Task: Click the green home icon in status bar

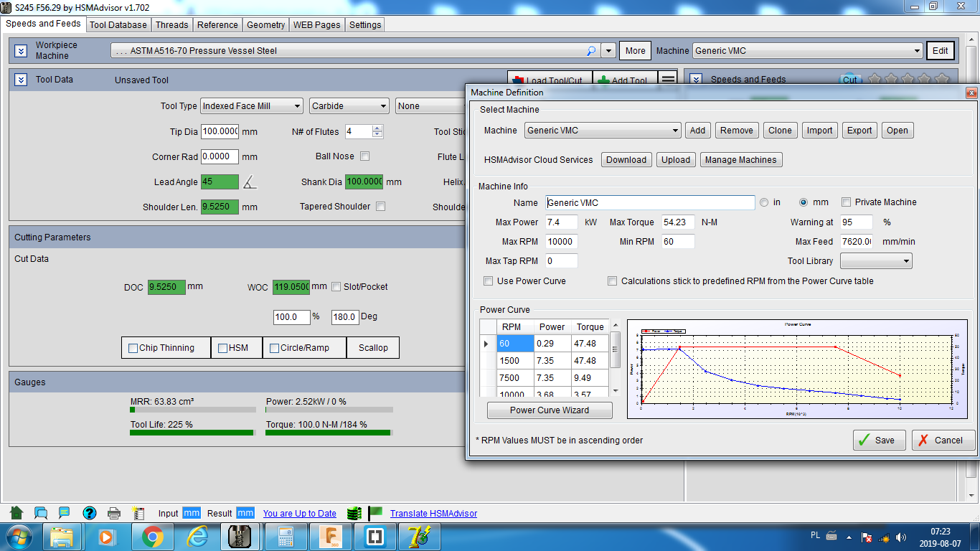Action: coord(17,513)
